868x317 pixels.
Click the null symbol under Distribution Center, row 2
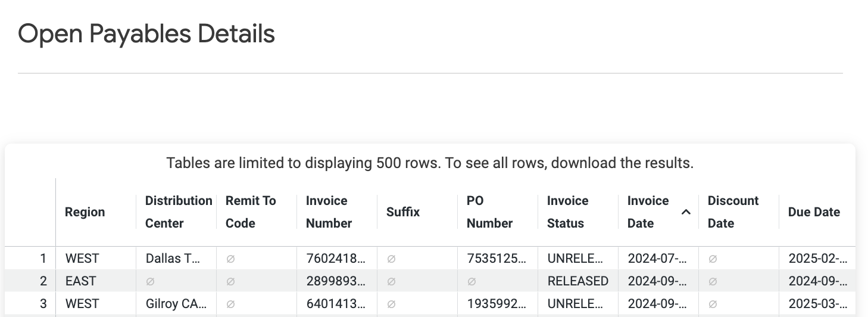(x=150, y=281)
